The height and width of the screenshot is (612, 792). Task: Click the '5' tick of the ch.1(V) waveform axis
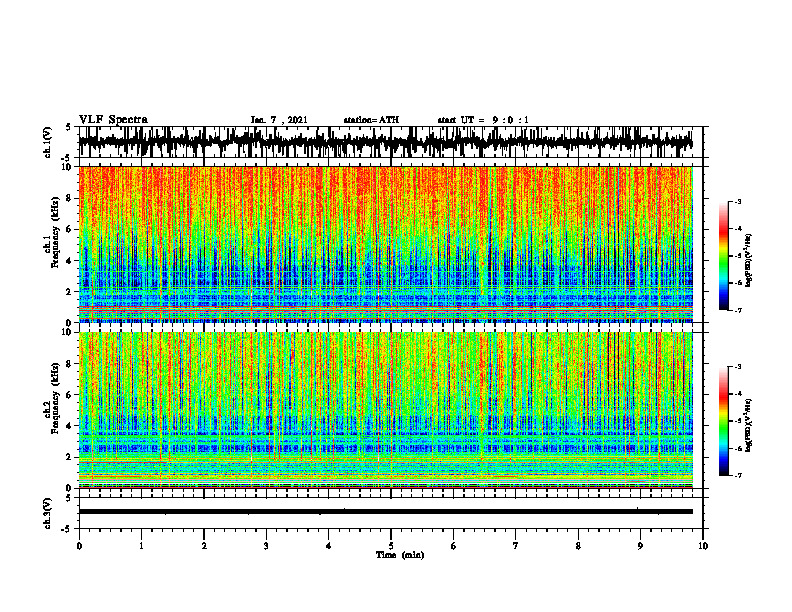click(x=69, y=128)
